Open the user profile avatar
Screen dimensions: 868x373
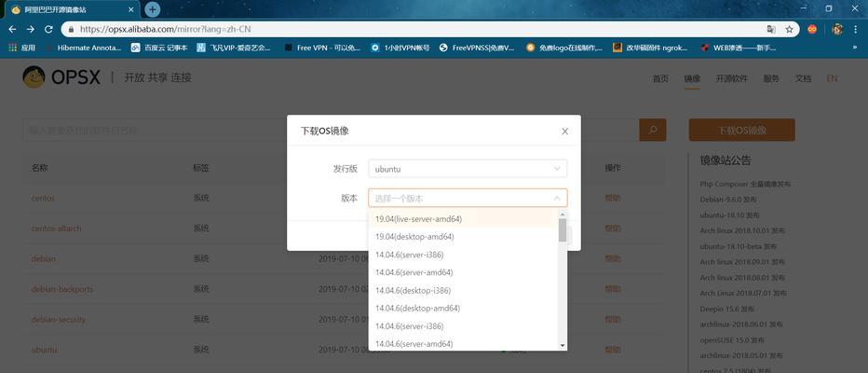point(837,30)
